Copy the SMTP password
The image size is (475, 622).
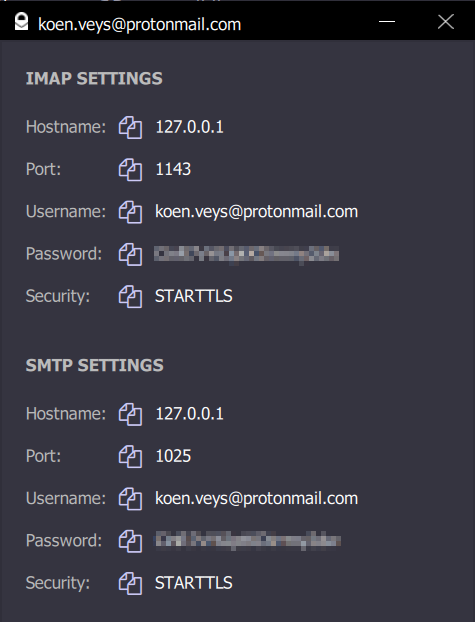point(130,541)
